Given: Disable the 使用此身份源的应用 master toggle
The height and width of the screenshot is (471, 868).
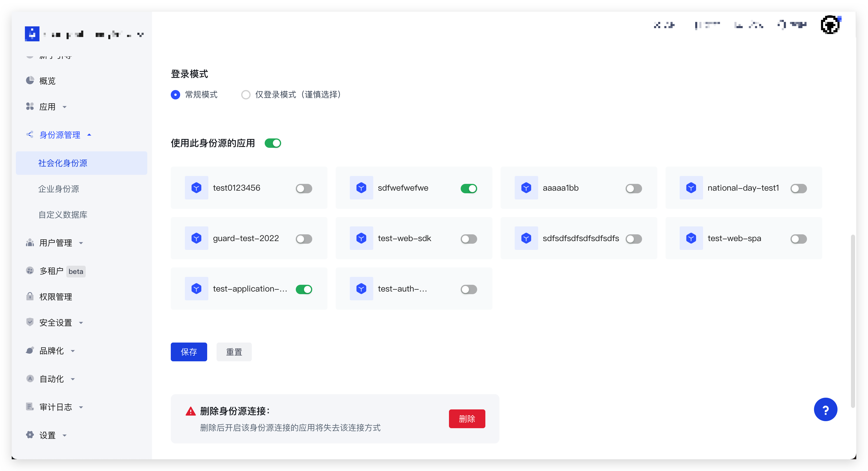Looking at the screenshot, I should tap(273, 143).
